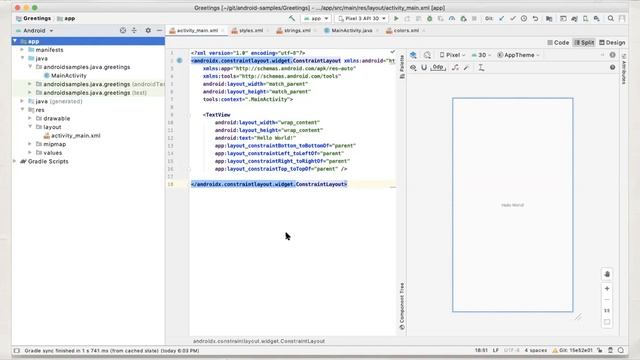Click the zoom to fit screen icon
Screen dimensions: 640x360
607,322
